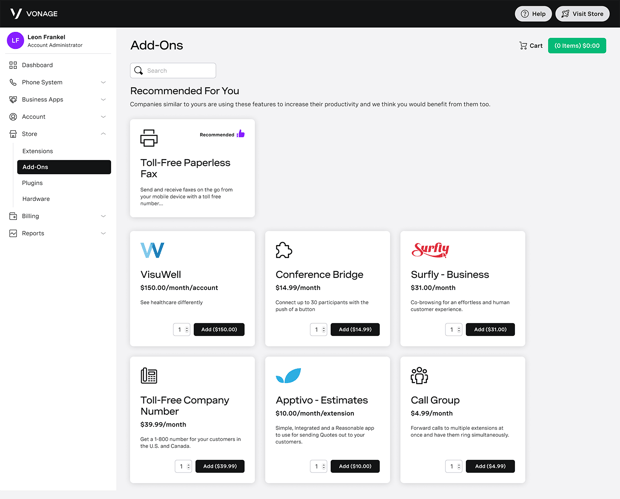Adjust Conference Bridge quantity stepper
620x499 pixels.
318,329
